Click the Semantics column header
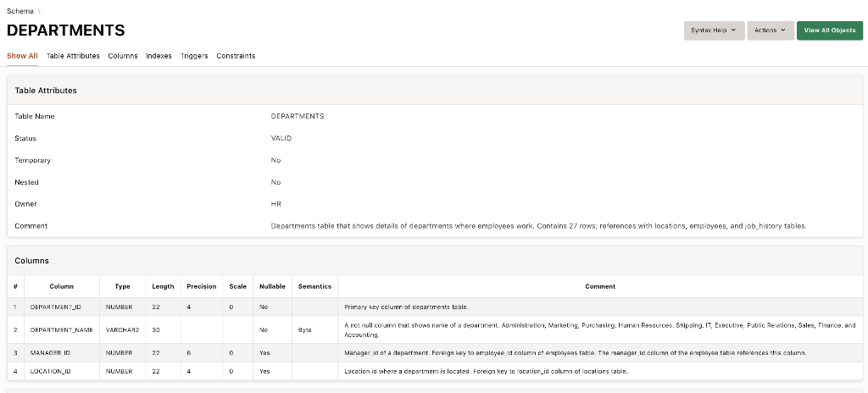This screenshot has height=393, width=868. tap(314, 287)
